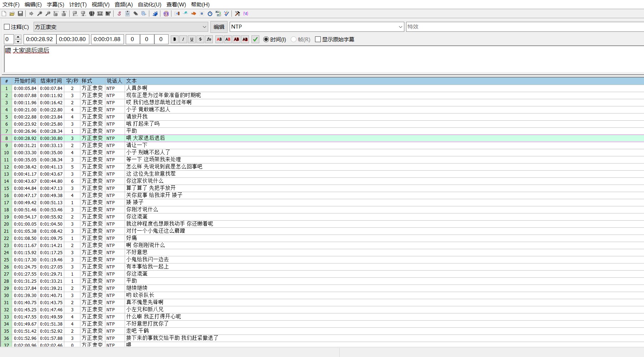
Task: Open Translation Assistant (fish icon)
Action: click(x=194, y=14)
